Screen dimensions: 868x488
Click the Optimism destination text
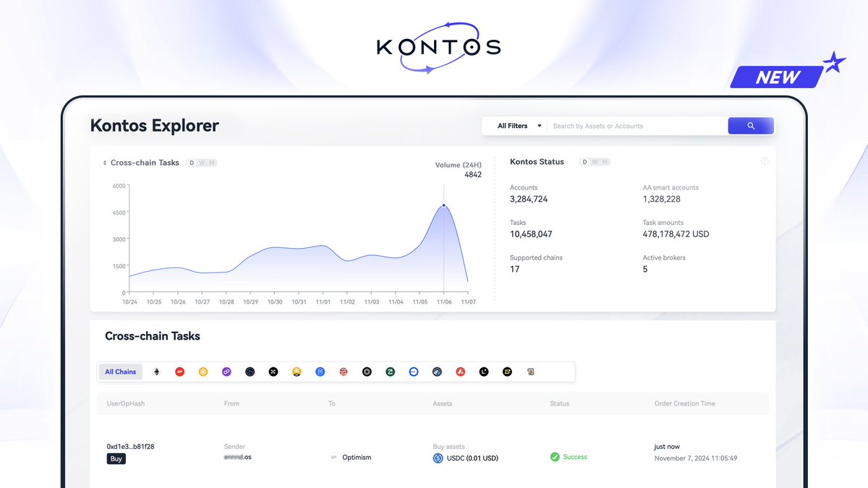pyautogui.click(x=357, y=458)
